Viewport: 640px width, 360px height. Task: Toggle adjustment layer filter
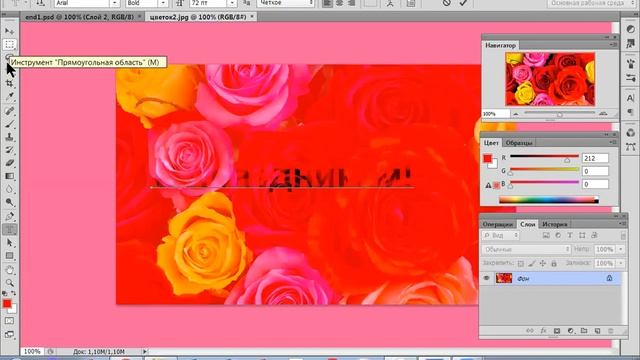(x=558, y=236)
